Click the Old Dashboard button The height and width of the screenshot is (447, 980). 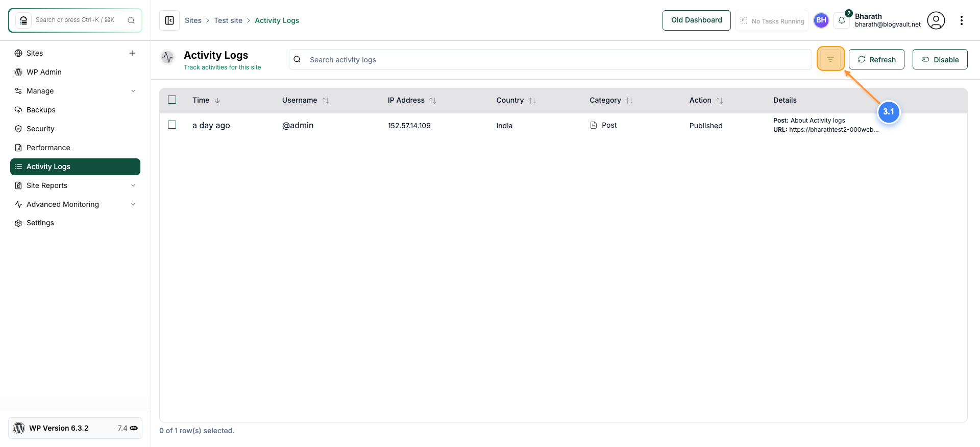pos(696,20)
